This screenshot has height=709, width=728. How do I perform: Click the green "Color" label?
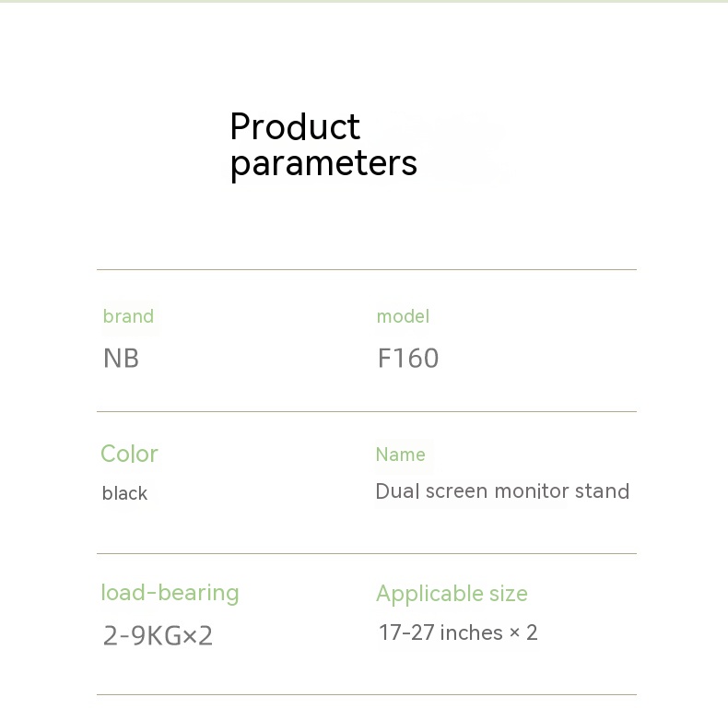coord(129,454)
